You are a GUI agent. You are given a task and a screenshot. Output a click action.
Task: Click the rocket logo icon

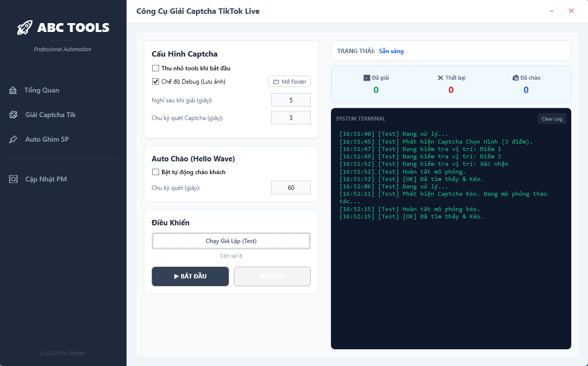[x=25, y=28]
